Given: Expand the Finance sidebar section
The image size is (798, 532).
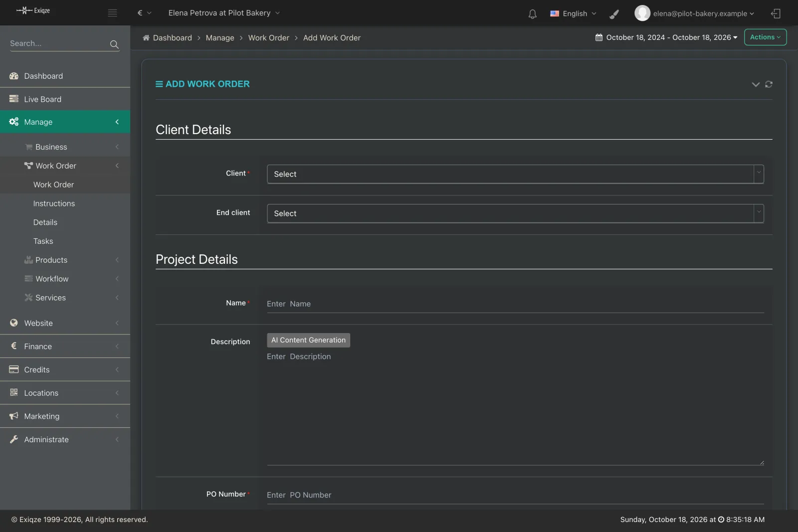Looking at the screenshot, I should click(65, 346).
